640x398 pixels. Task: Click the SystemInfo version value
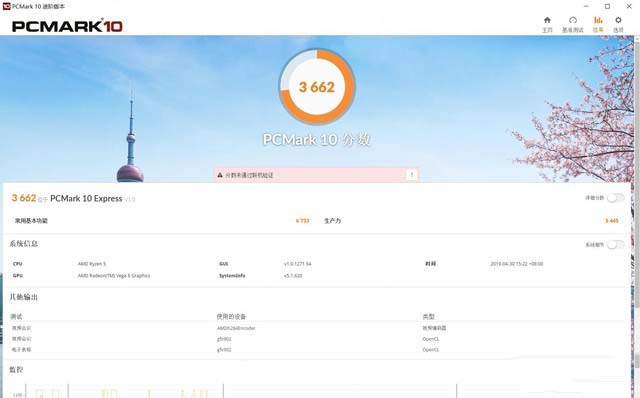293,276
